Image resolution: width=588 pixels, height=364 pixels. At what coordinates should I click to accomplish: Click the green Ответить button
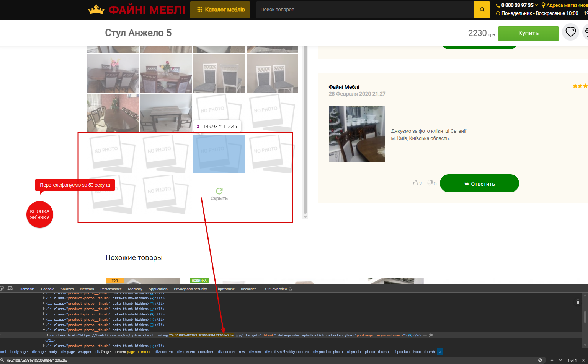[x=479, y=184]
